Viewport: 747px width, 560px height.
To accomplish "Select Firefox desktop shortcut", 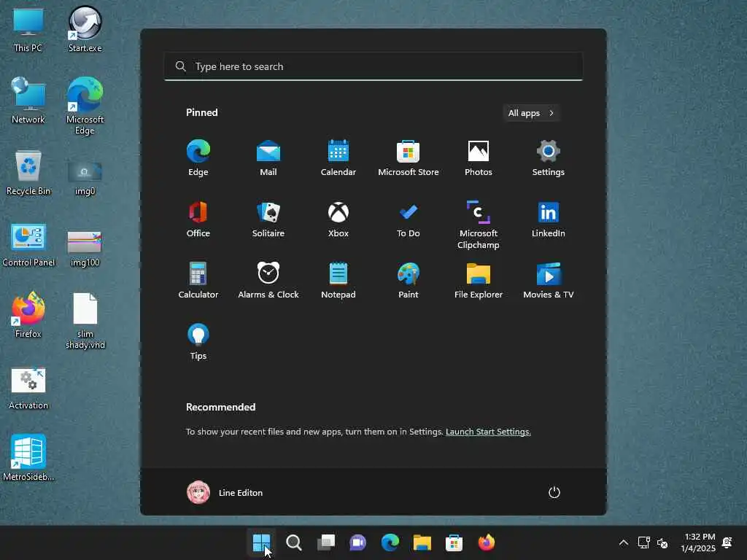I will 28,315.
